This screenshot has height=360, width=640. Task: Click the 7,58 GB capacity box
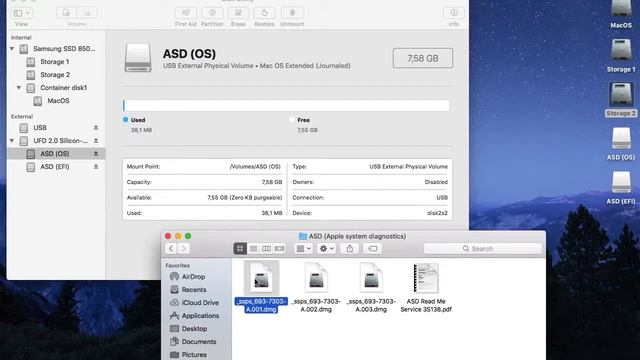point(423,58)
